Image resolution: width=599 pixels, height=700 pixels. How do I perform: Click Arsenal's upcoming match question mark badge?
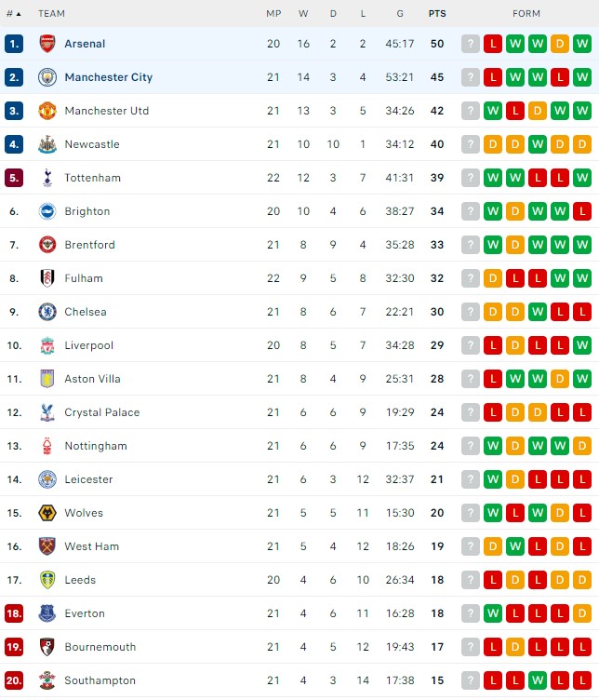(x=470, y=44)
